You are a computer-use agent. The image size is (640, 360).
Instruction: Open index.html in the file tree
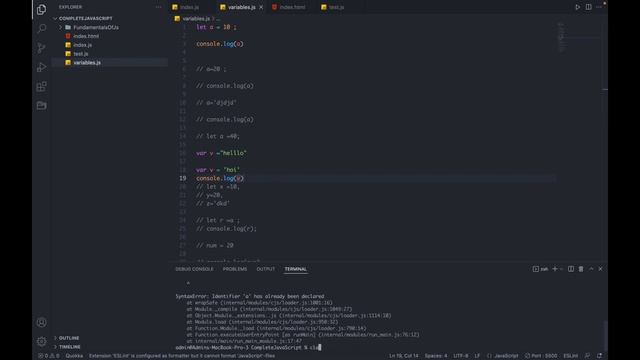click(x=86, y=36)
